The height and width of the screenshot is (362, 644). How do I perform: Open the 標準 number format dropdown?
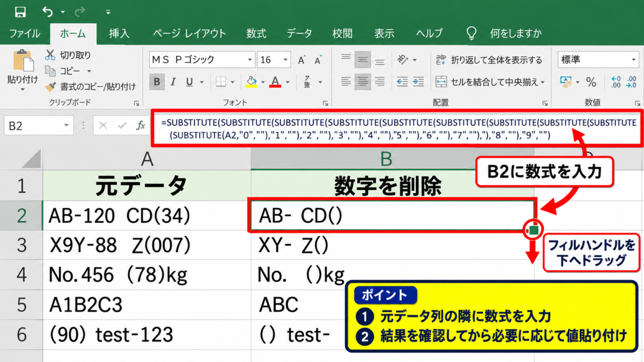[633, 60]
